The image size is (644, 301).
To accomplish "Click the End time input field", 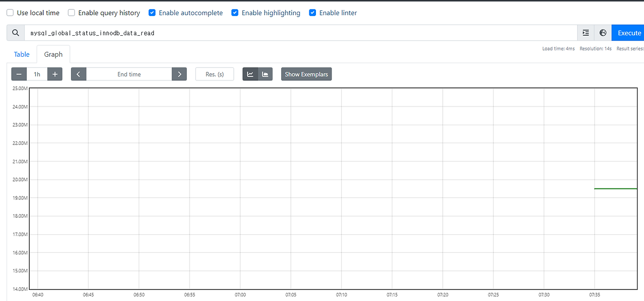I will [x=129, y=74].
